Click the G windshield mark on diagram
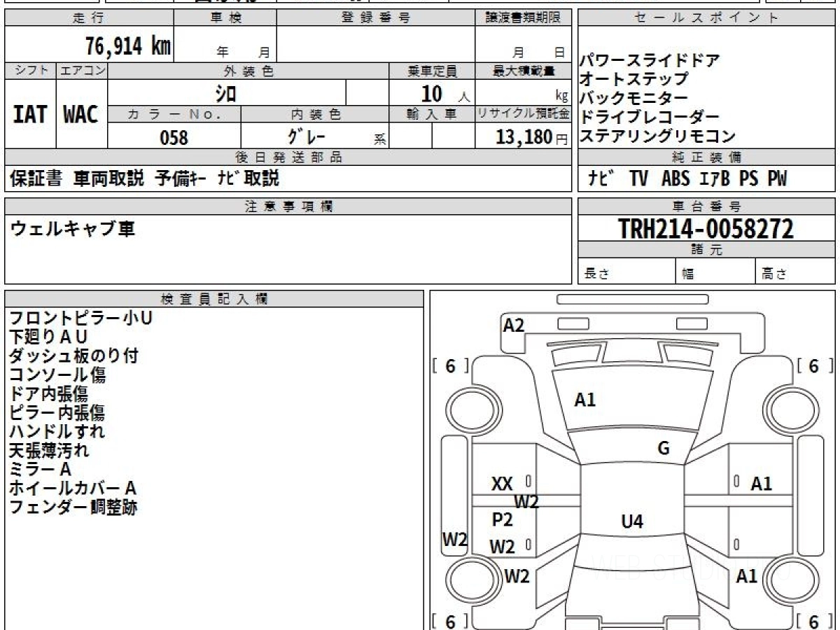840x630 pixels. click(664, 449)
